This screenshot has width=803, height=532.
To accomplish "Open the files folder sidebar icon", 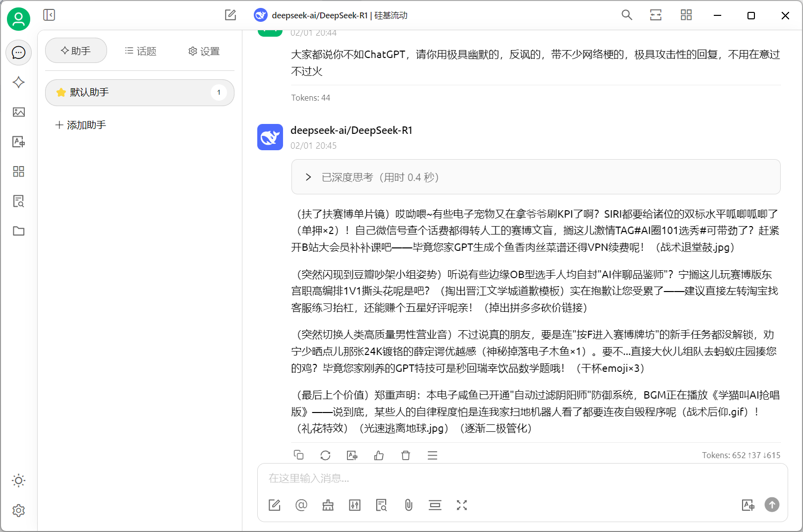I will (19, 231).
